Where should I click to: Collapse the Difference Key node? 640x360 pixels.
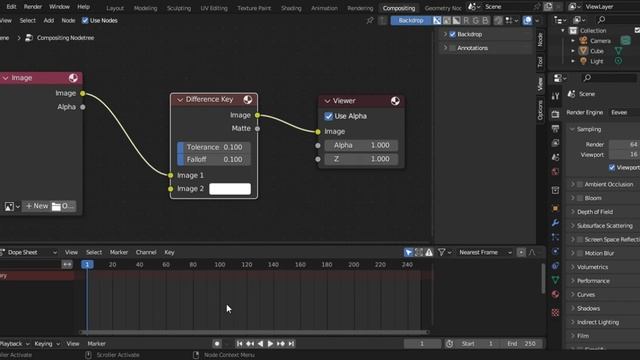click(x=180, y=100)
